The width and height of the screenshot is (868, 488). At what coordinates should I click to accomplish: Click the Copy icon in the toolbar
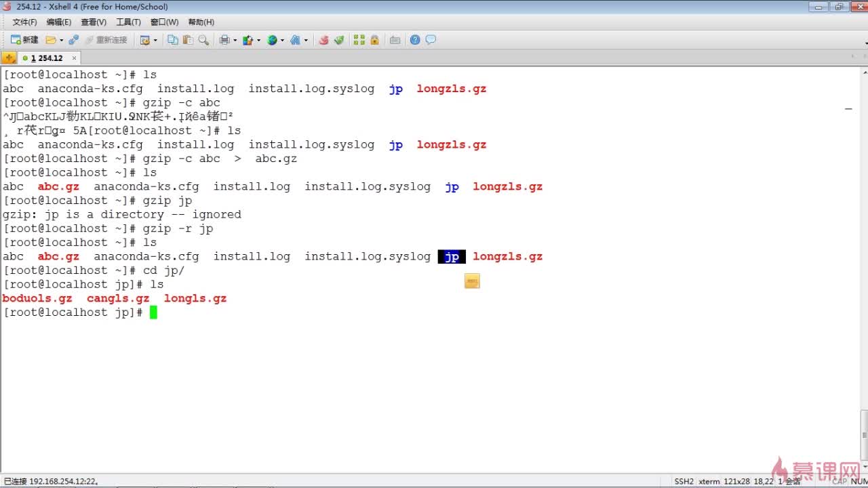173,40
